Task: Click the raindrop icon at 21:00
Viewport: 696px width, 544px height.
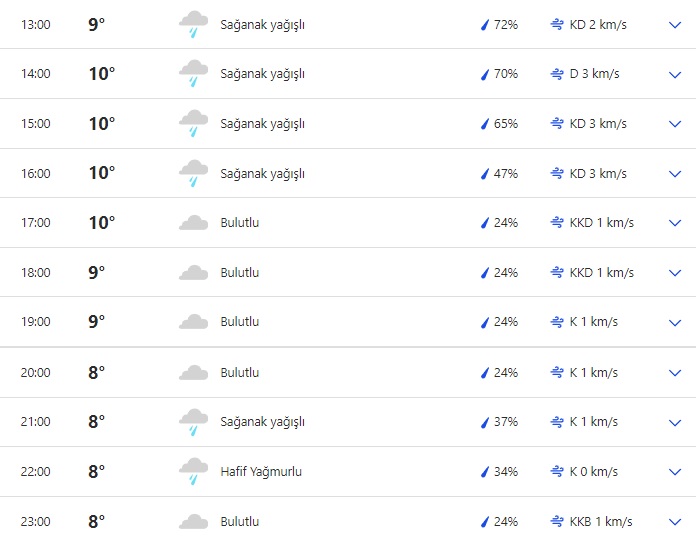Action: click(485, 422)
